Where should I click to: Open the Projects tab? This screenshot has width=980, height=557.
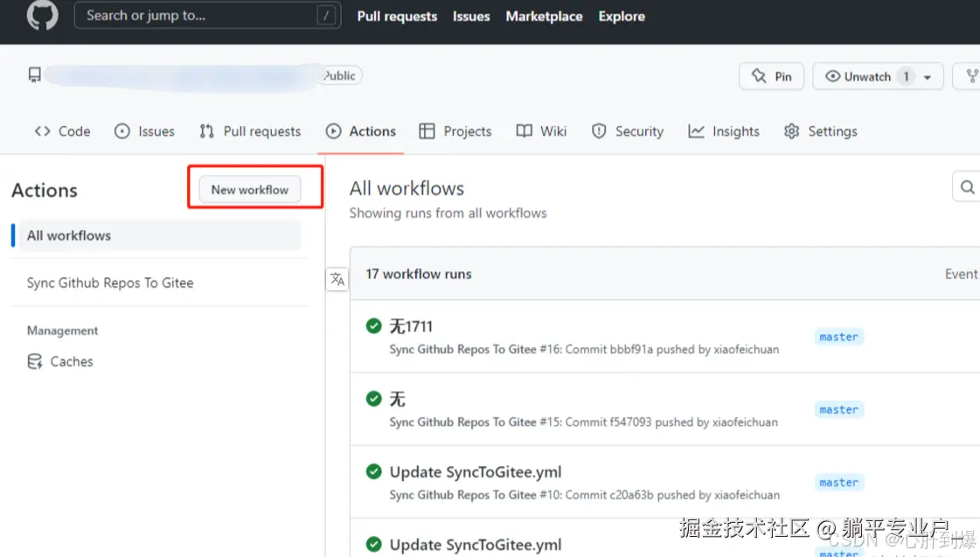pyautogui.click(x=455, y=131)
